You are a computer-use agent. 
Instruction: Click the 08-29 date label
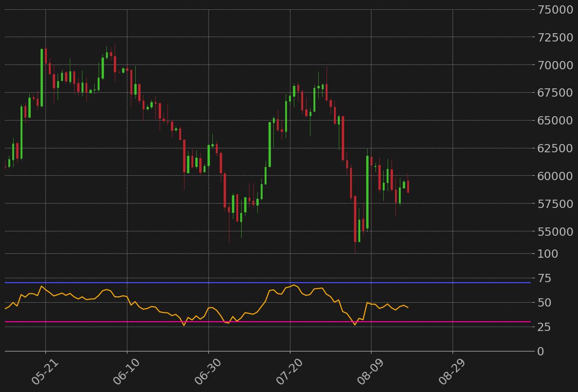[453, 371]
